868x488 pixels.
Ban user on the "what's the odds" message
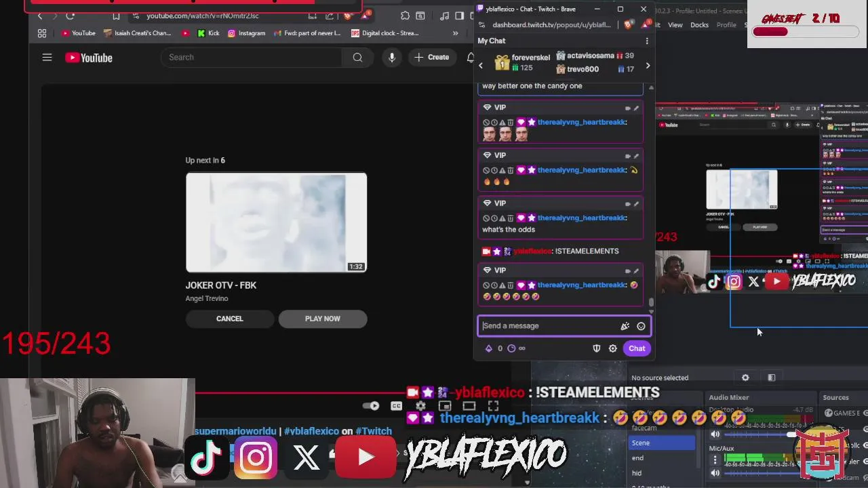click(486, 218)
